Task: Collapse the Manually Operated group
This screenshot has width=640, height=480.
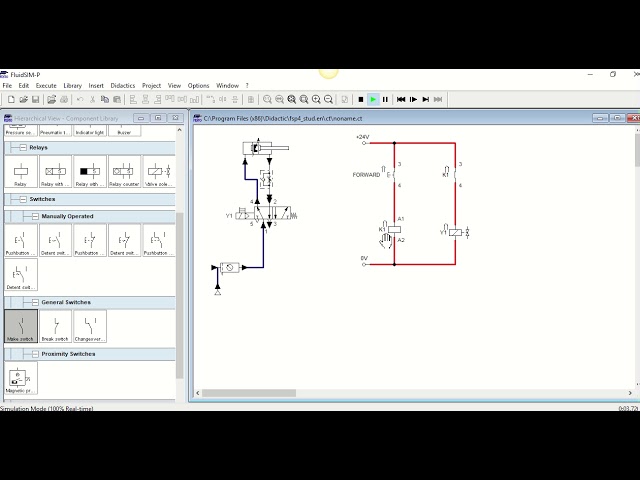Action: (x=35, y=216)
